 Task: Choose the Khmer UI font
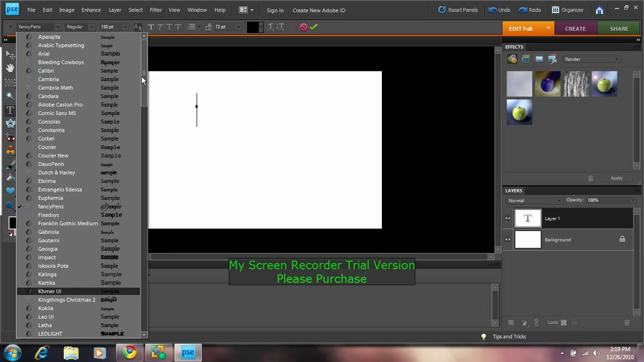click(x=78, y=292)
